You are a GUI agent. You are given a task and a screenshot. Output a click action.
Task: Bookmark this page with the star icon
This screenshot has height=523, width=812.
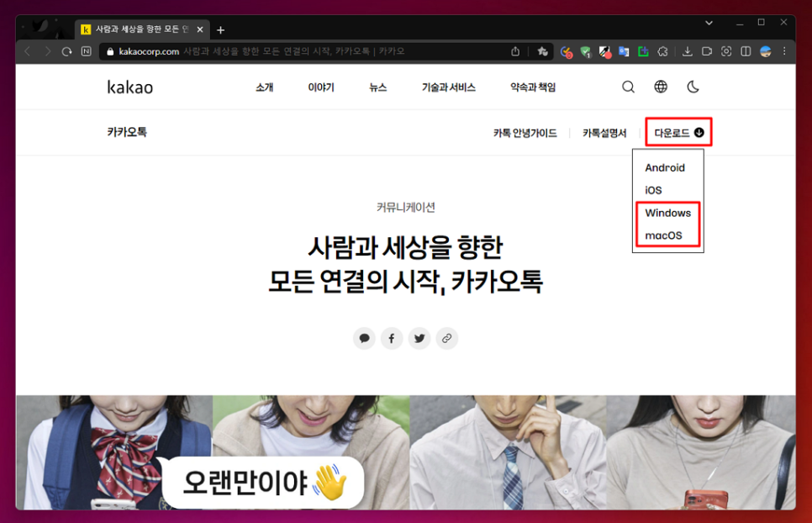[542, 51]
